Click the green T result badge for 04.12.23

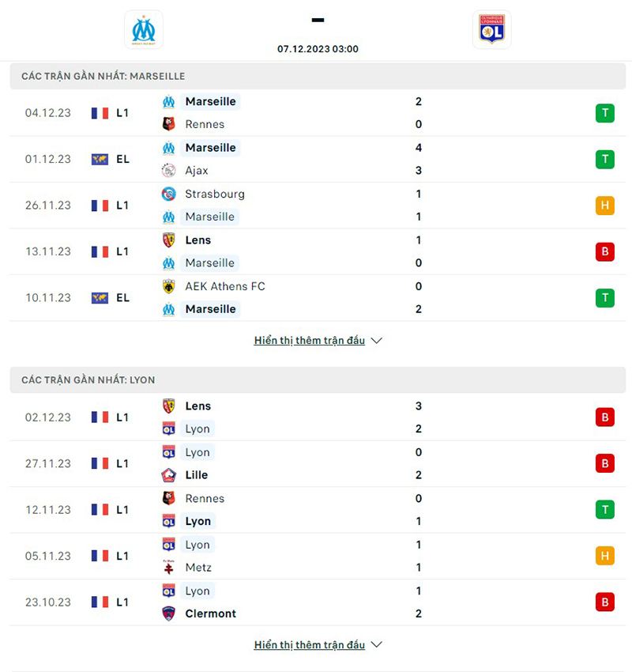point(604,113)
